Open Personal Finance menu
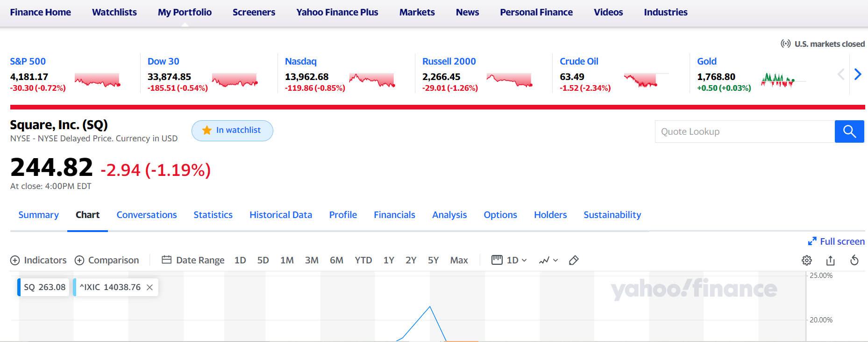Viewport: 868px width, 342px height. 536,12
